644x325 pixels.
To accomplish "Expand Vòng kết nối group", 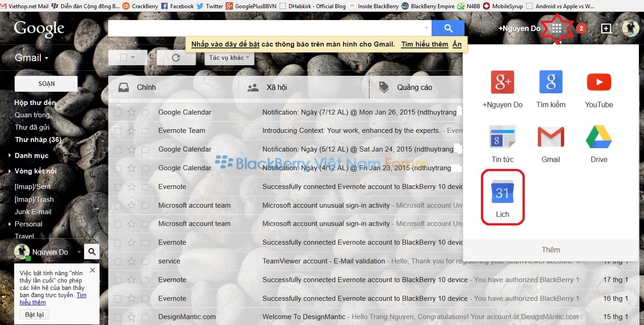I will pos(10,171).
